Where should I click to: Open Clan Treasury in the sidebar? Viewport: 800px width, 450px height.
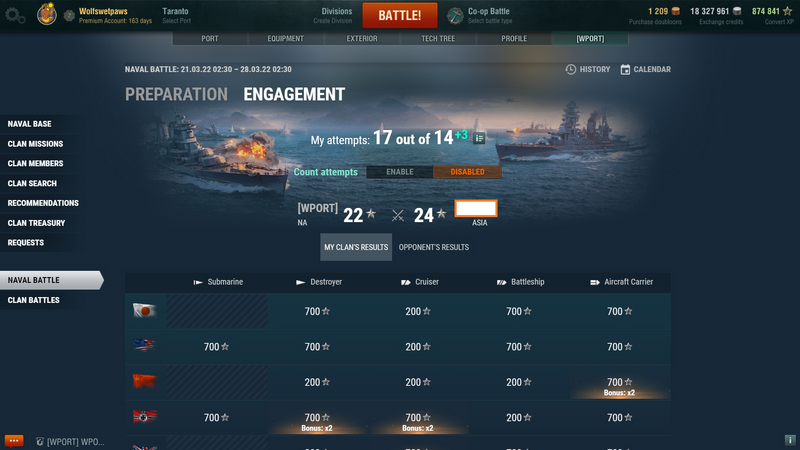(x=36, y=223)
